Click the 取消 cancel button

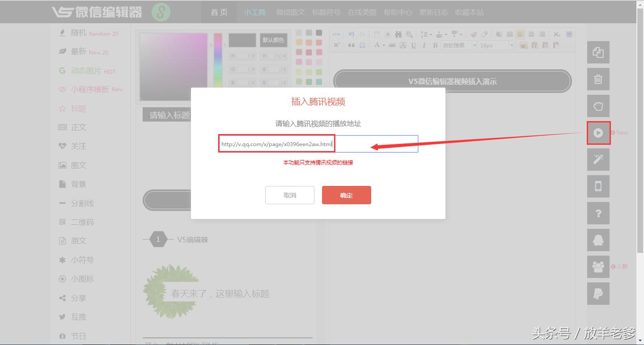pyautogui.click(x=290, y=195)
